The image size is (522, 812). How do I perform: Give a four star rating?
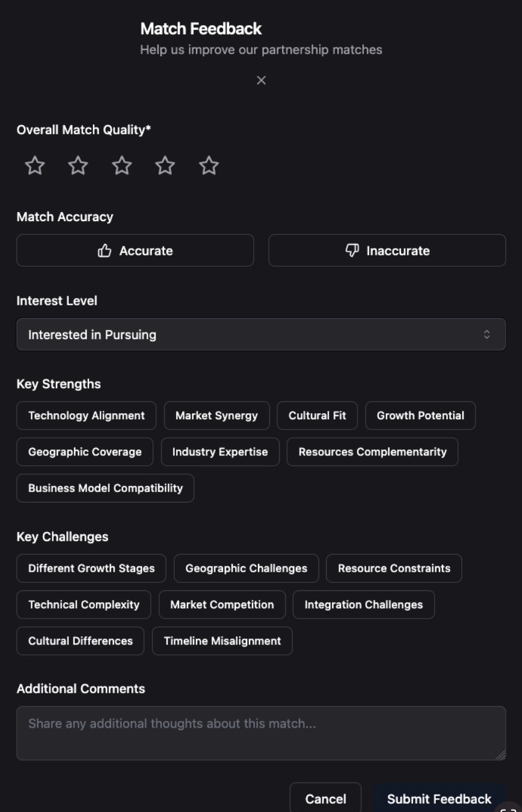[x=165, y=166]
